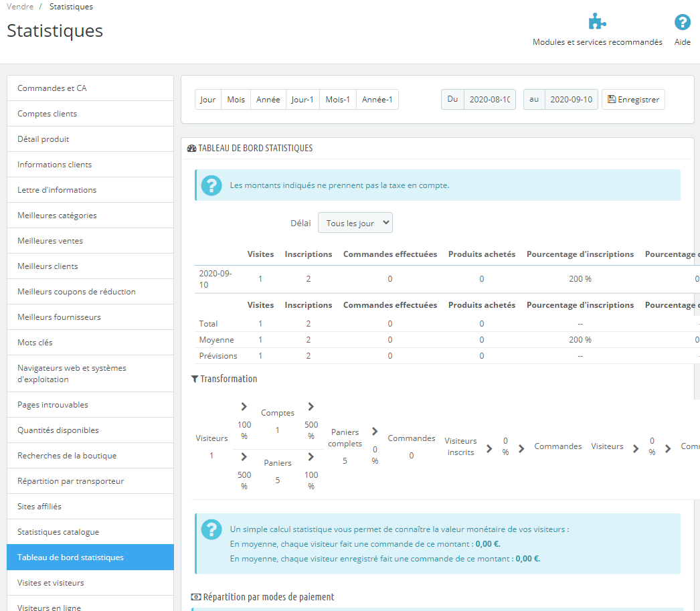Open Statistiques catalogue
The width and height of the screenshot is (700, 611).
pyautogui.click(x=90, y=532)
